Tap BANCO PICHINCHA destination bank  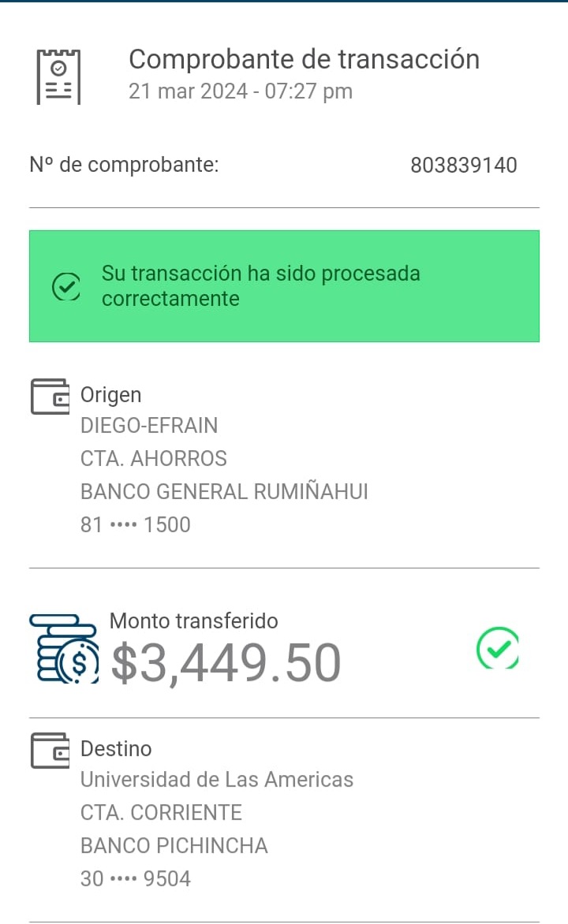174,846
